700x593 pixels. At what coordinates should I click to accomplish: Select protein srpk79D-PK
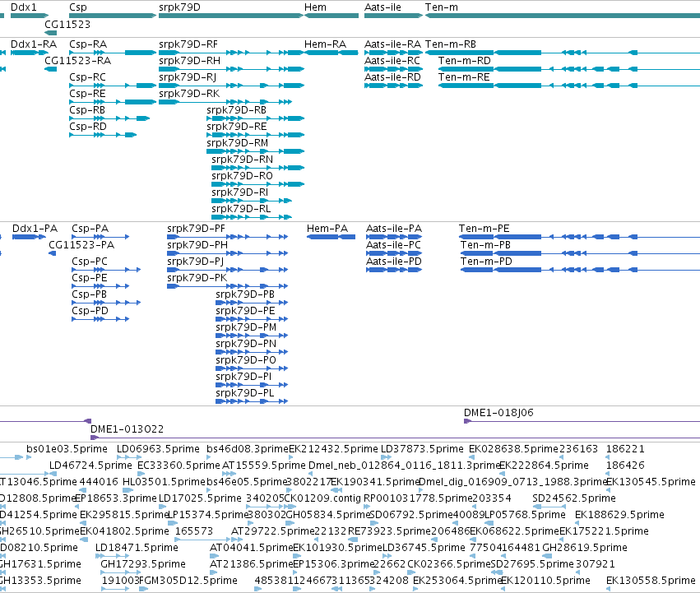coord(197,278)
